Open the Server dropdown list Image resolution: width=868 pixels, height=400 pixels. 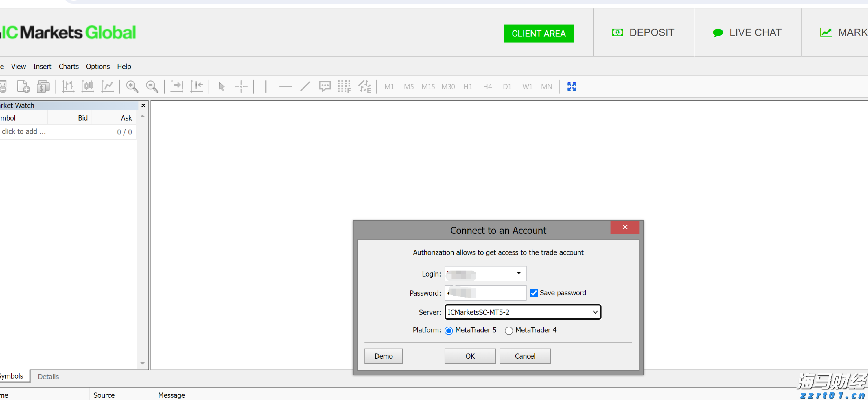coord(595,312)
